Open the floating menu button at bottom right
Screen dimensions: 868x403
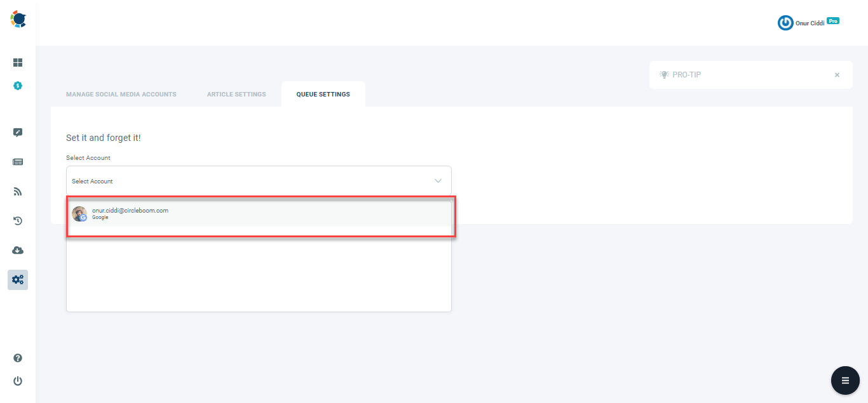[x=845, y=380]
